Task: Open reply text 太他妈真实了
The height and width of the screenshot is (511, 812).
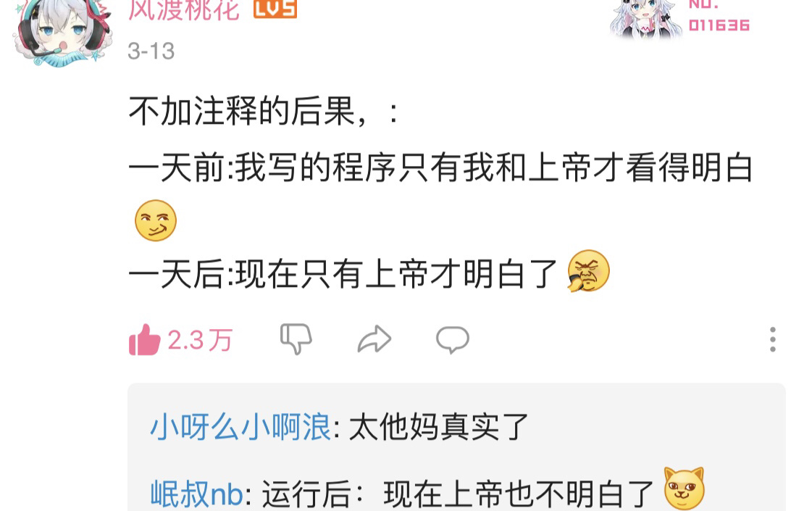Action: click(x=439, y=427)
